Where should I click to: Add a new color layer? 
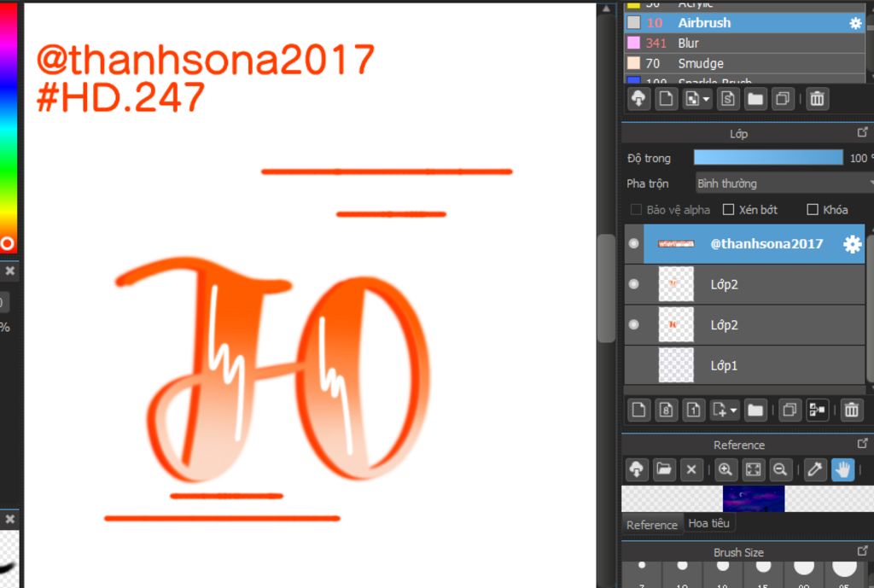(638, 410)
